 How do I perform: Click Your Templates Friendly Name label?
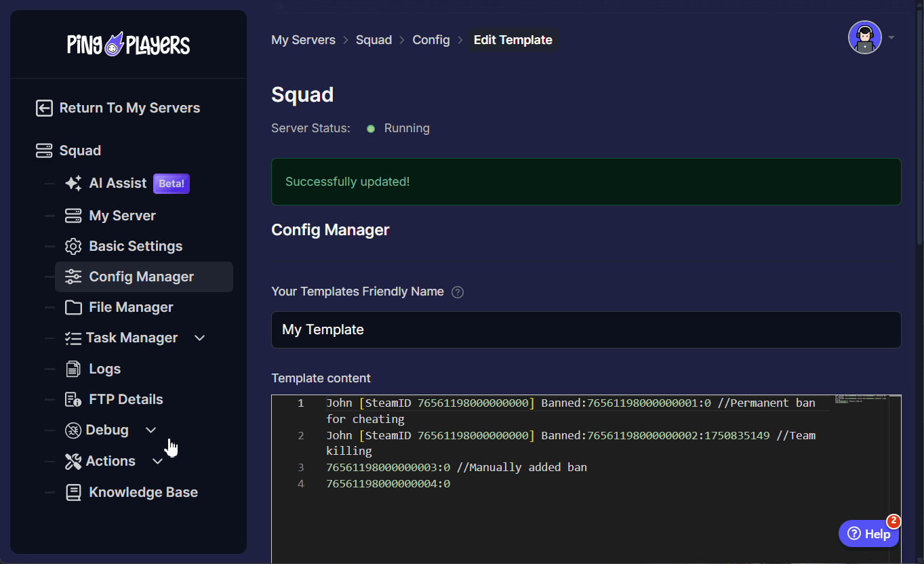[x=357, y=291]
